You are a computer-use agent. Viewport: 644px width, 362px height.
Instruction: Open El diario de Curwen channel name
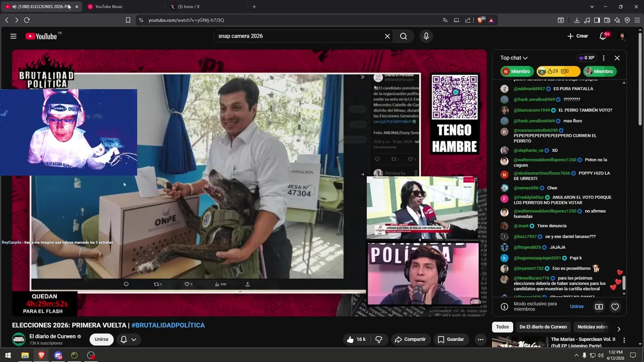click(x=53, y=336)
